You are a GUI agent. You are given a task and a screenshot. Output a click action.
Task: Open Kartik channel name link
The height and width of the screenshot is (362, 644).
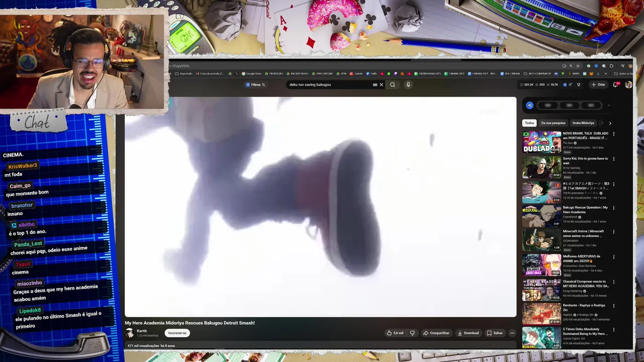(x=142, y=331)
